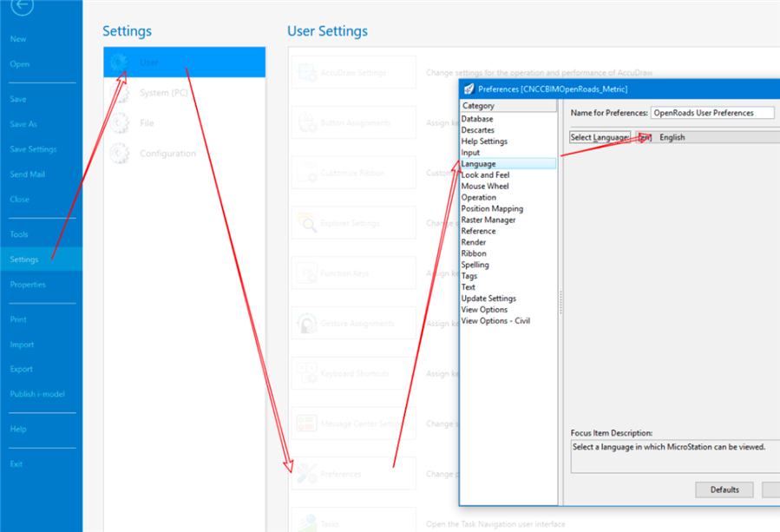The image size is (780, 532).
Task: Click the back arrow circle icon
Action: coord(22,5)
